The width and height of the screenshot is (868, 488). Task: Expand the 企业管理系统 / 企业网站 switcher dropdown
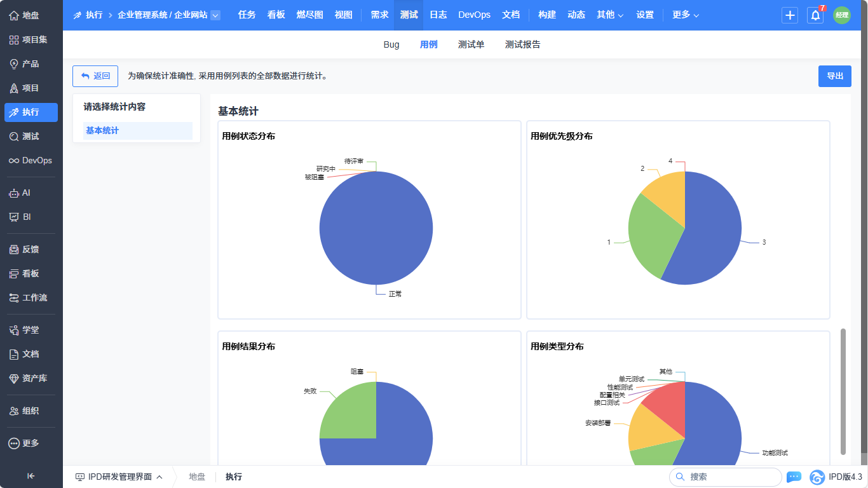pos(215,15)
